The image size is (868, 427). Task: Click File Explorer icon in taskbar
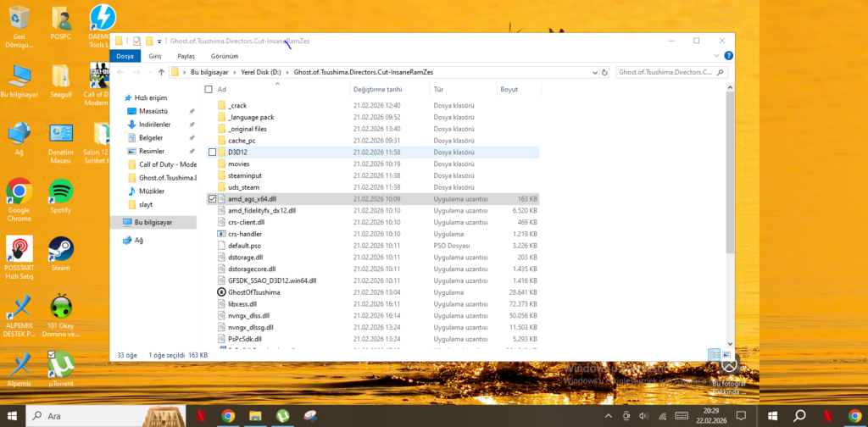point(254,415)
